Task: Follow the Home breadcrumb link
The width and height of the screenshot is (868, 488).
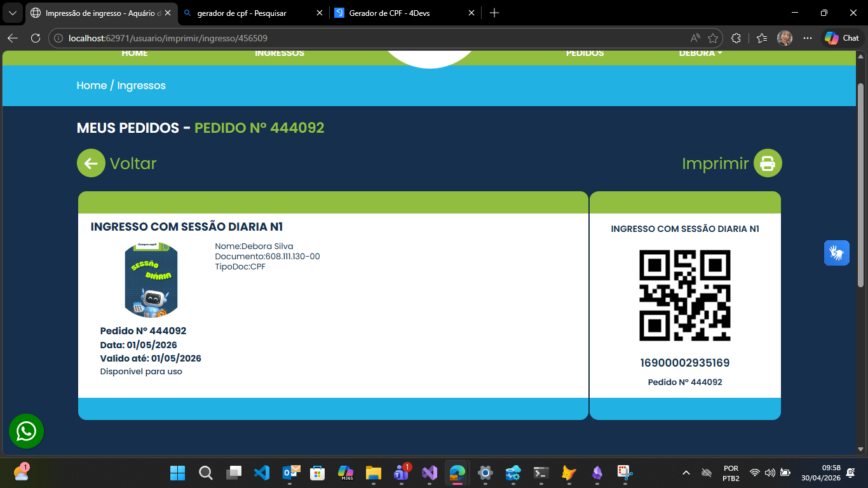Action: 92,85
